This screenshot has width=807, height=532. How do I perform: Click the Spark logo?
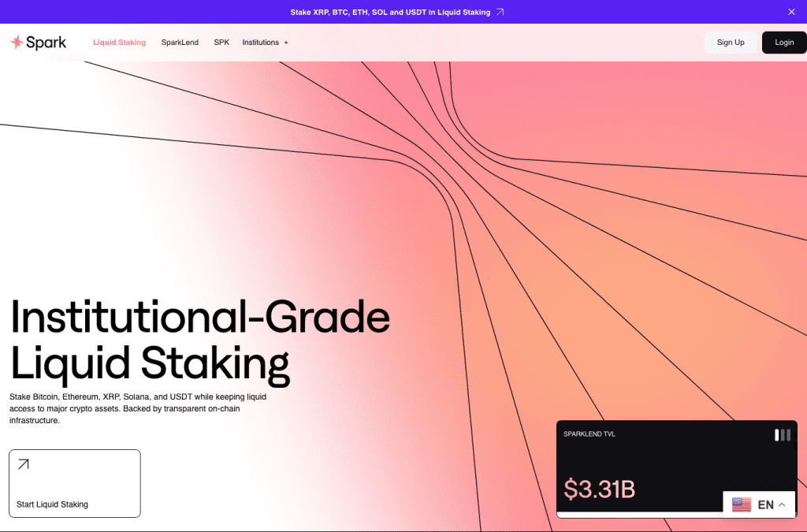coord(39,43)
